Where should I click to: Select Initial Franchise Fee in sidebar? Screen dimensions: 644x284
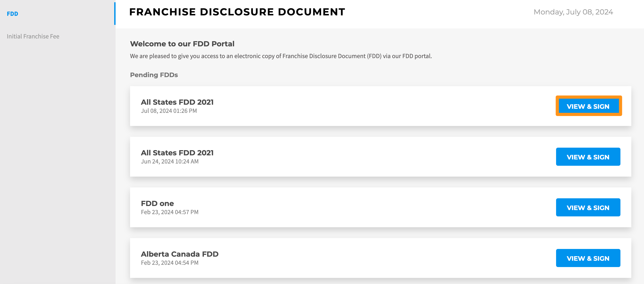point(33,36)
